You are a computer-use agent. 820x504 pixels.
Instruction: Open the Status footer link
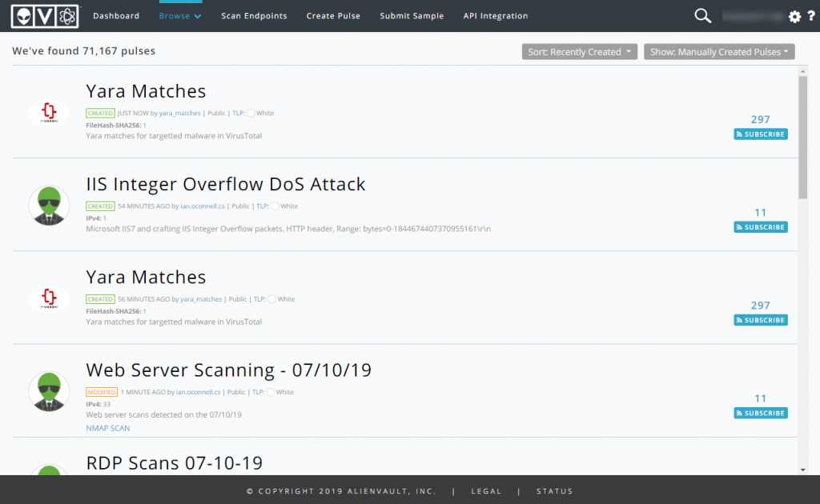pos(554,491)
